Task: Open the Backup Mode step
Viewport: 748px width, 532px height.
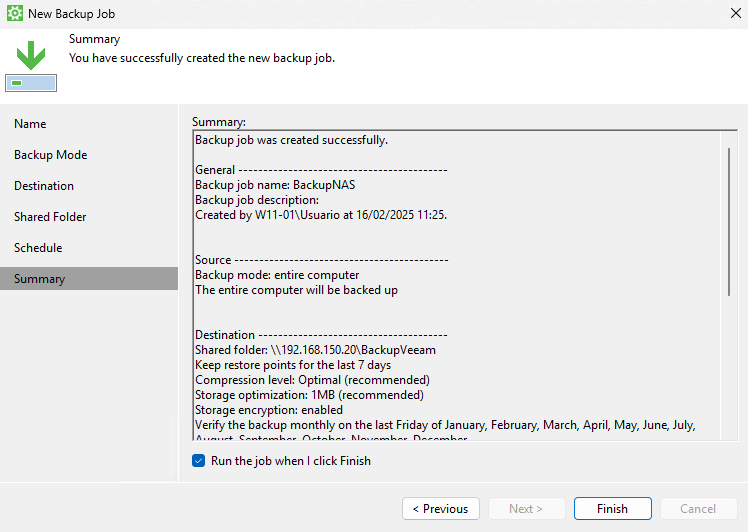Action: 50,155
